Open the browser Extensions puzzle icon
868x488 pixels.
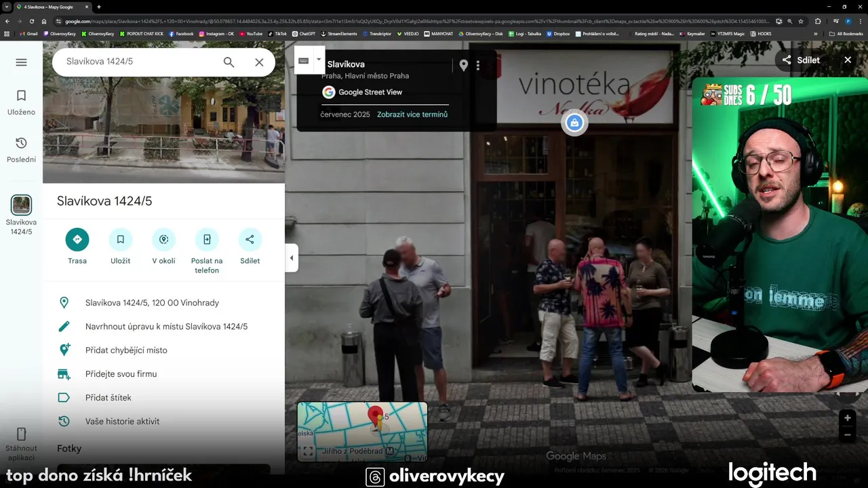click(818, 21)
